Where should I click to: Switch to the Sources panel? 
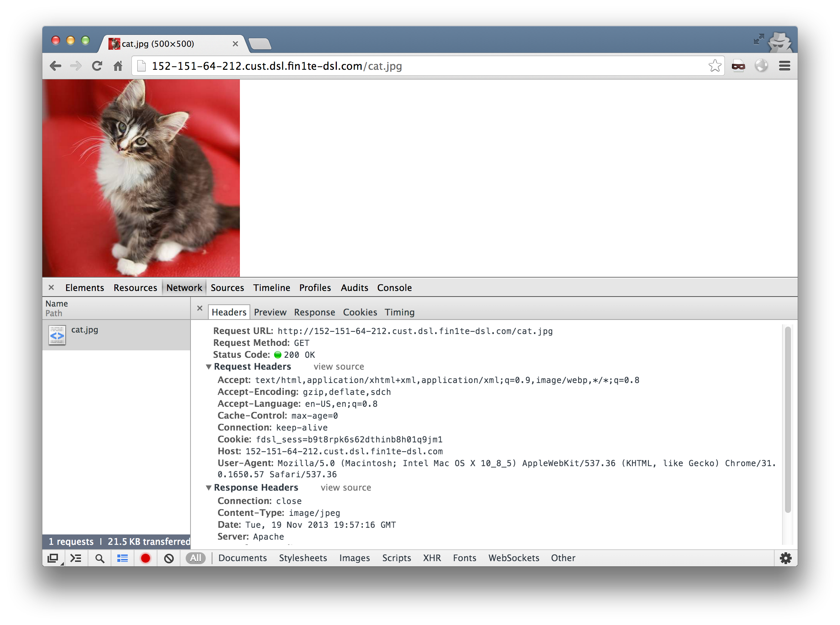click(227, 288)
